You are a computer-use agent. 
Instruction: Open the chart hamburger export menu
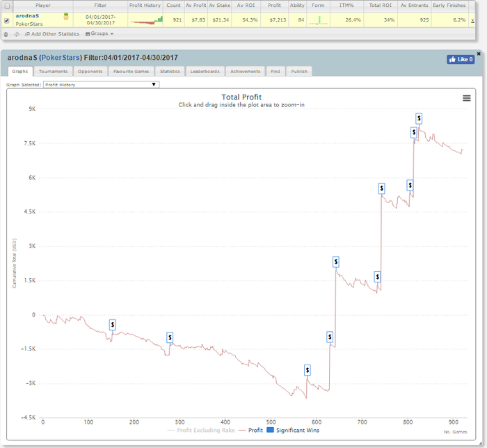point(467,98)
